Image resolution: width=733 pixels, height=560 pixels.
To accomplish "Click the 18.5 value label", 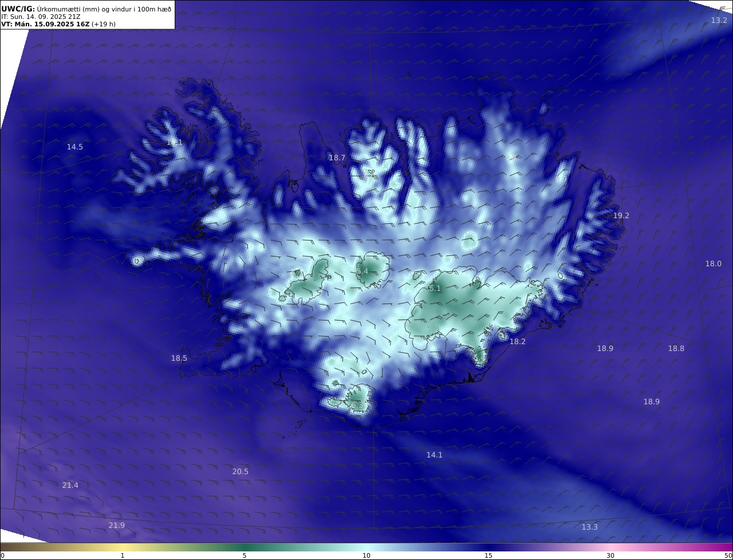I will tap(179, 358).
